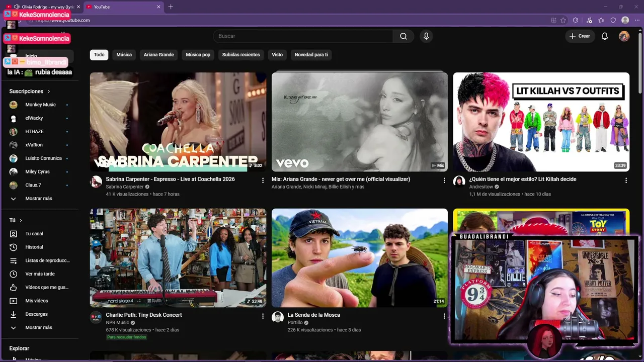This screenshot has width=644, height=362.
Task: Open Andresitow channel avatar
Action: coord(459,182)
